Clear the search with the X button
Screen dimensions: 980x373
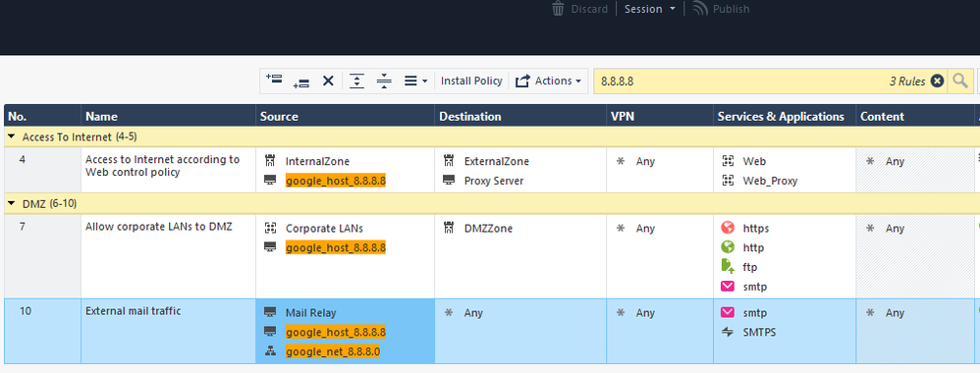[x=936, y=80]
